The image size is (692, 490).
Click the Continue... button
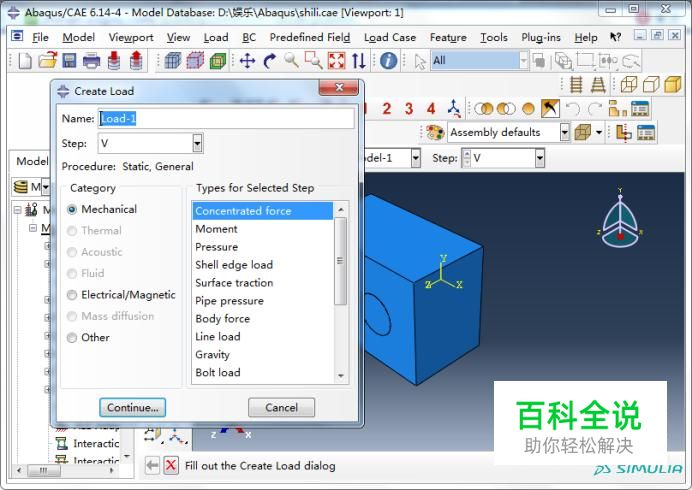coord(132,407)
